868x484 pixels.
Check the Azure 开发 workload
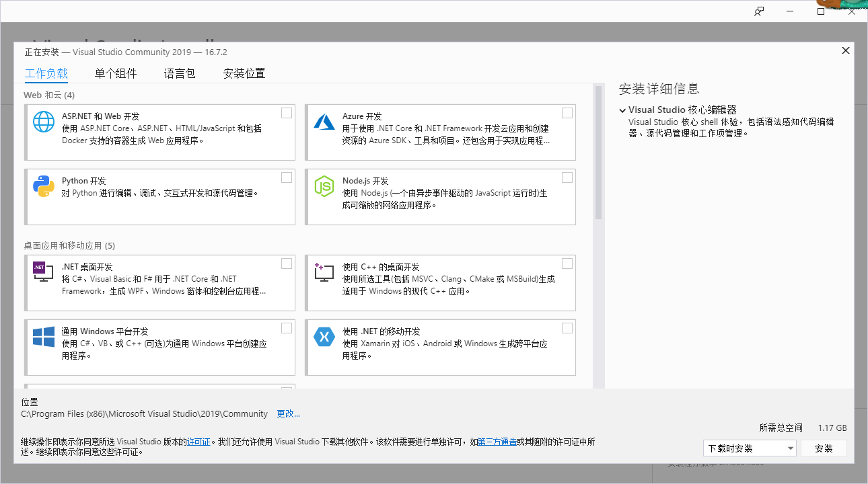pyautogui.click(x=567, y=113)
